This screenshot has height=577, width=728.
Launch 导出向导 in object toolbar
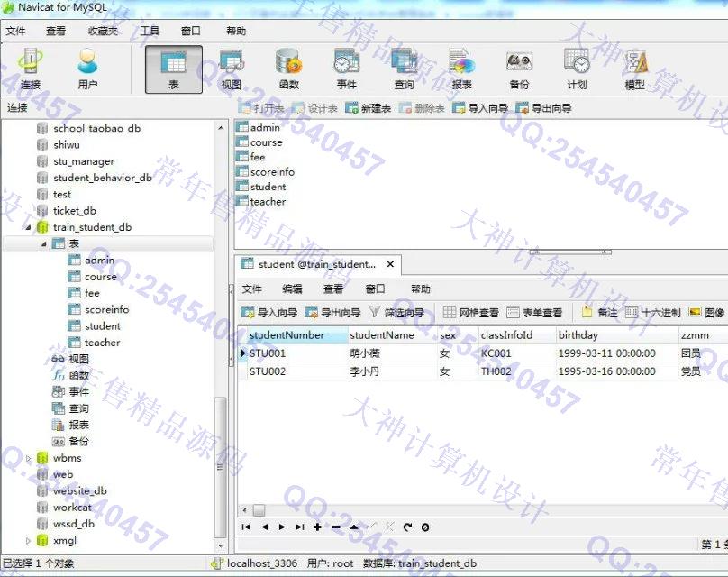(543, 108)
